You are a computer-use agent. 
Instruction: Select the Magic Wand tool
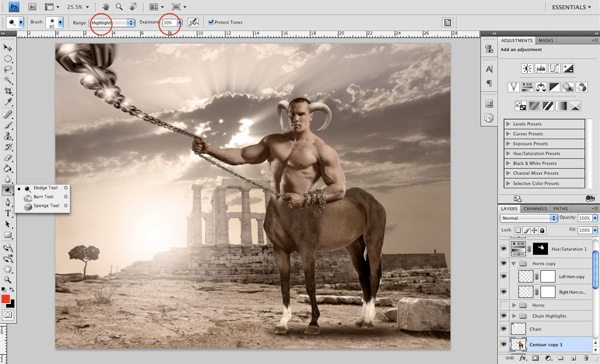[8, 80]
